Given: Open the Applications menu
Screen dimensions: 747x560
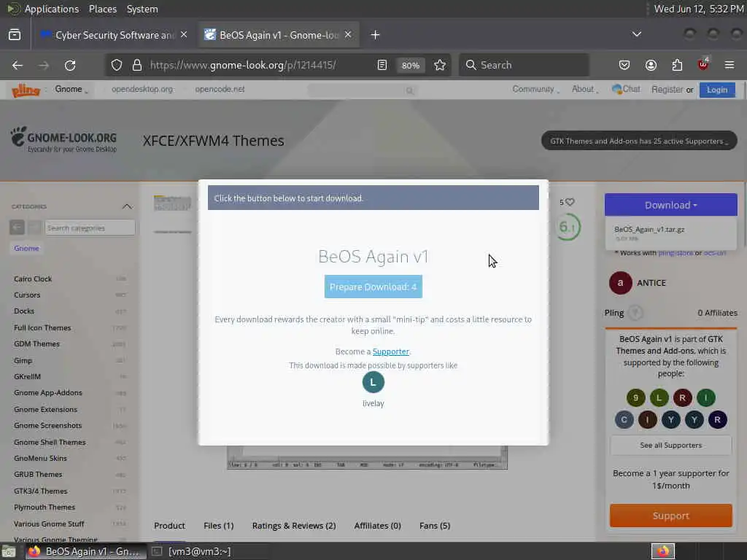Looking at the screenshot, I should point(52,9).
